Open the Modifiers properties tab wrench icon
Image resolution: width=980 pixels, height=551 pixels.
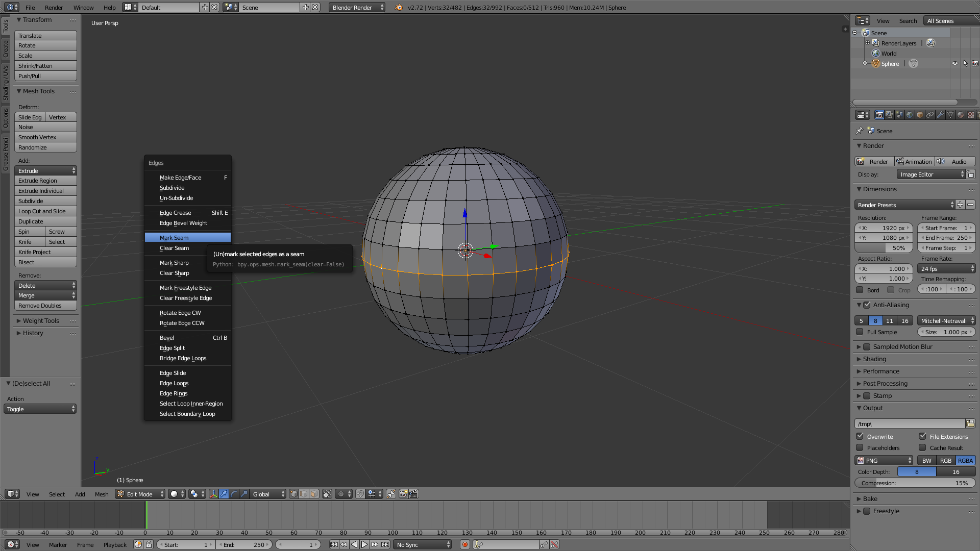[x=940, y=115]
